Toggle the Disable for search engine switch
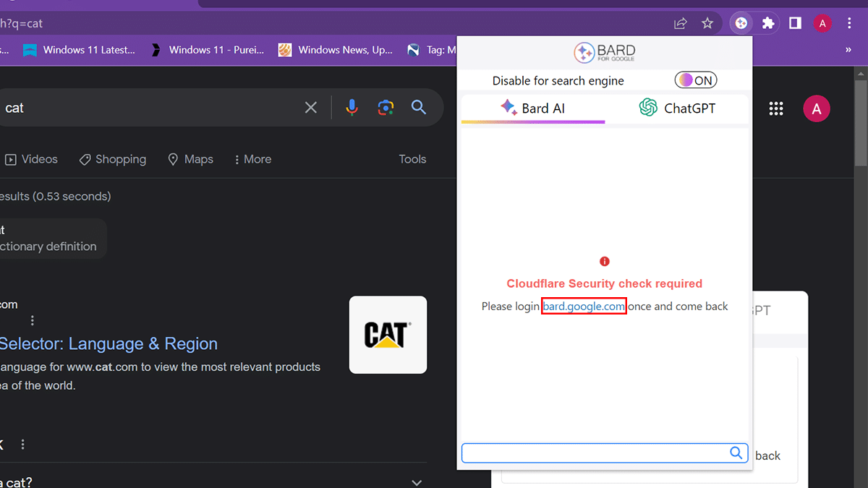The image size is (868, 488). coord(695,80)
